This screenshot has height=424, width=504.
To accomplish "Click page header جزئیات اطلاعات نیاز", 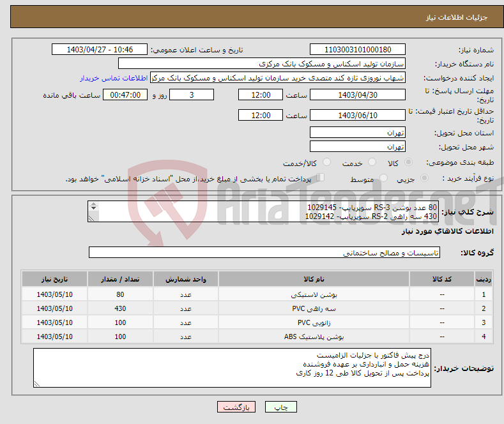I will point(457,17).
